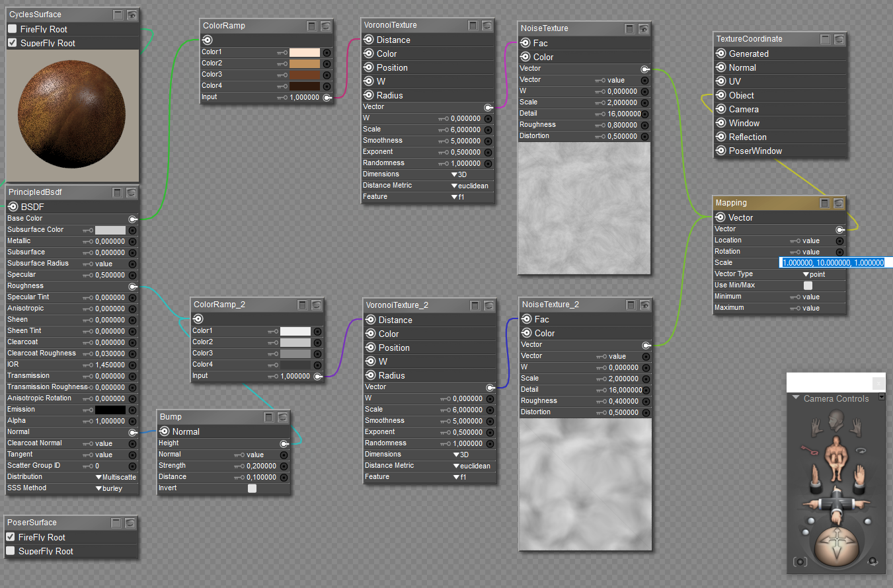The image size is (893, 588).
Task: Select the Face camera head icon
Action: 836,420
